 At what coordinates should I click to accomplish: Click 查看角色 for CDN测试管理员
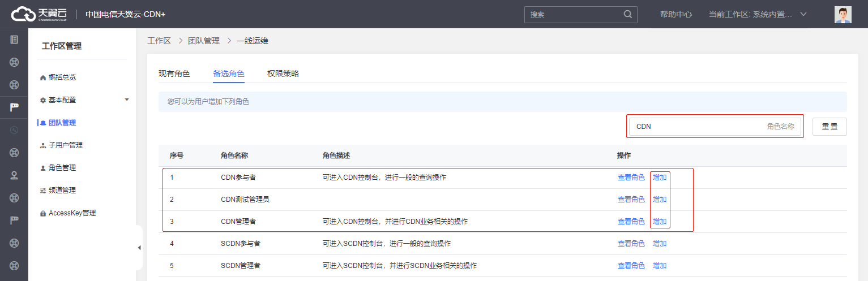coord(631,200)
